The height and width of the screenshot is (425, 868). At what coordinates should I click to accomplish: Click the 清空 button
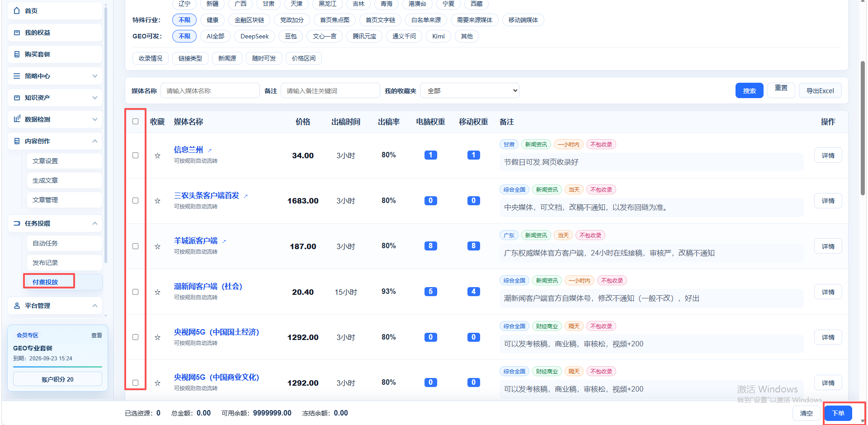click(x=807, y=413)
